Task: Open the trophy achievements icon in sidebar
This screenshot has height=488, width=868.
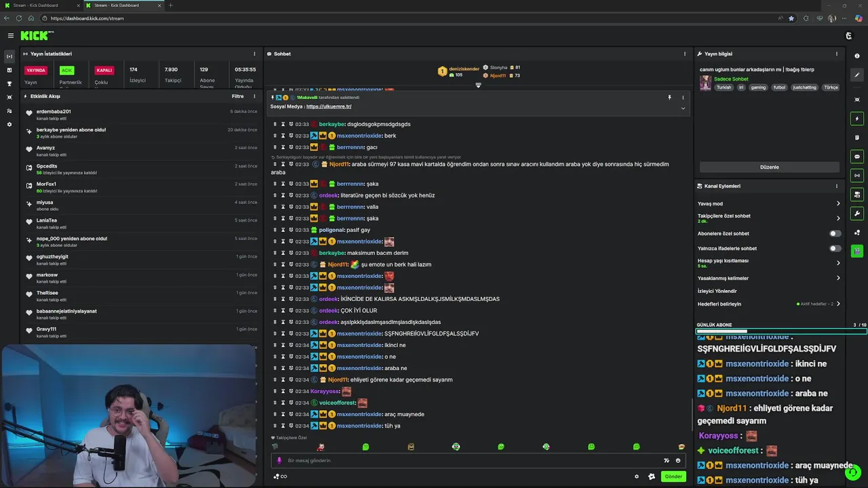Action: pos(9,83)
